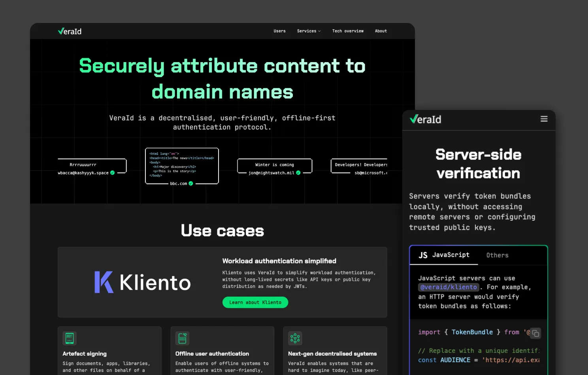Click the VeraId logo in mobile view
Screen dimensions: 588x375
tap(426, 119)
